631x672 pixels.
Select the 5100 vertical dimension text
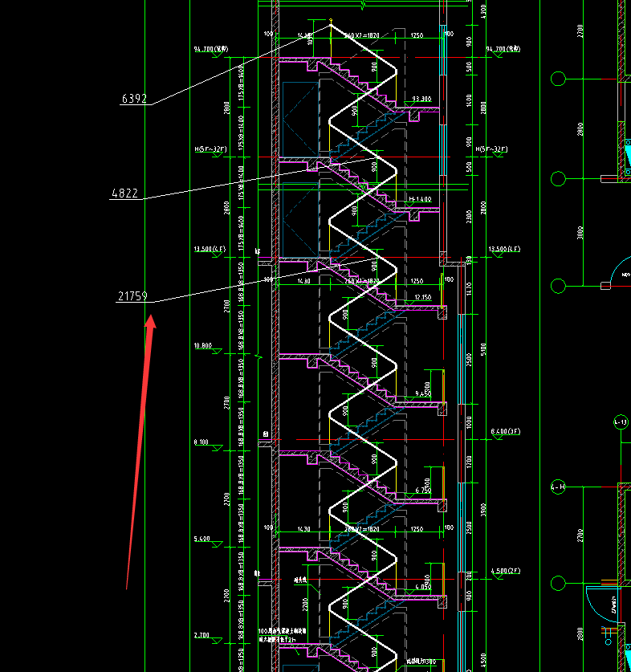pyautogui.click(x=483, y=349)
